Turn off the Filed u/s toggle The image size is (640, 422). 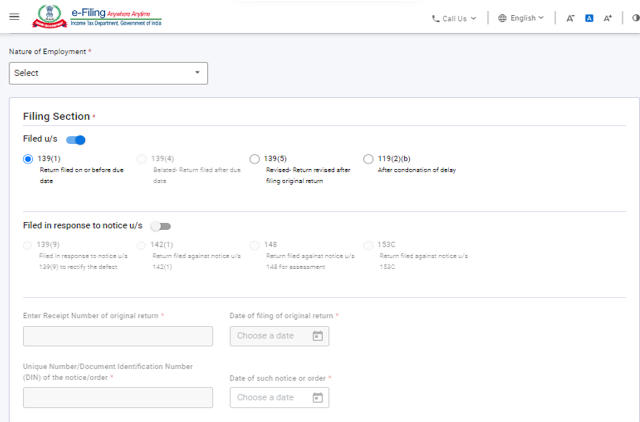click(x=76, y=140)
